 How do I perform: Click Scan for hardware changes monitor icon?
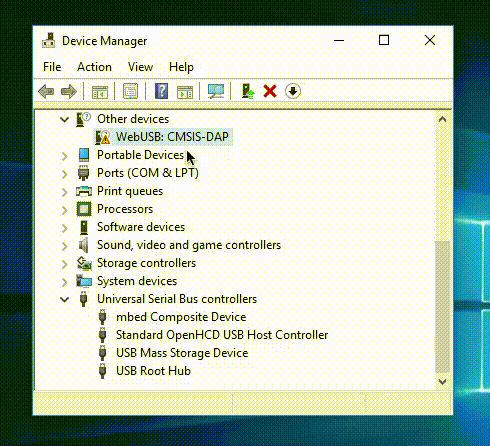[x=216, y=91]
